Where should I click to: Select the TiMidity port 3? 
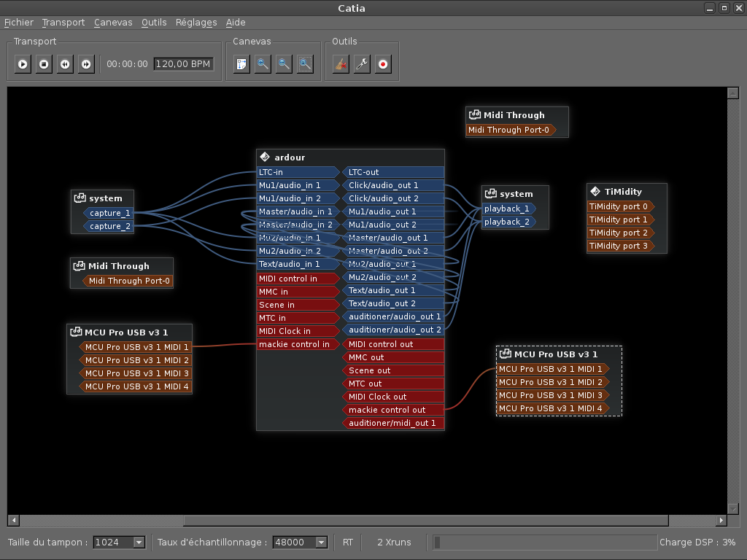pyautogui.click(x=621, y=246)
